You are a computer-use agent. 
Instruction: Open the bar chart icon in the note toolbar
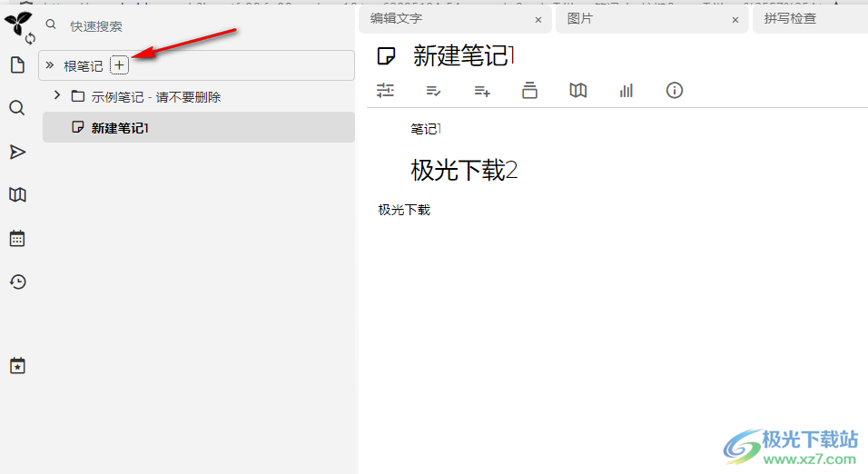pyautogui.click(x=626, y=90)
